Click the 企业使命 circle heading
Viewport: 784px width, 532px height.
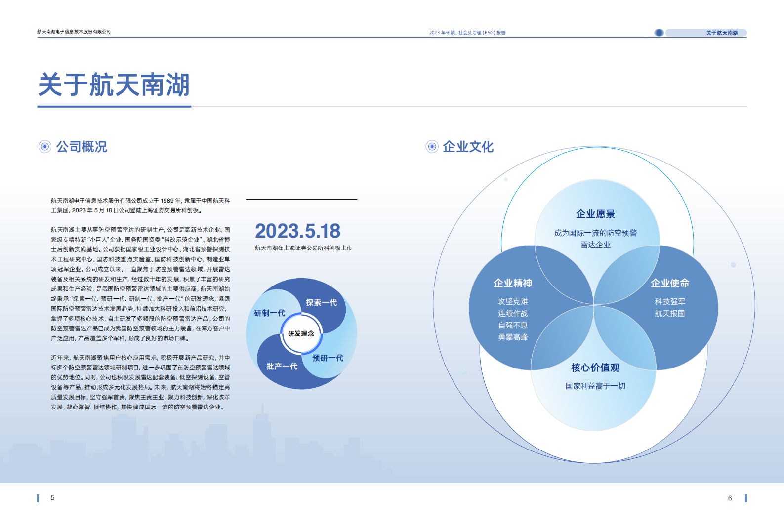(669, 284)
